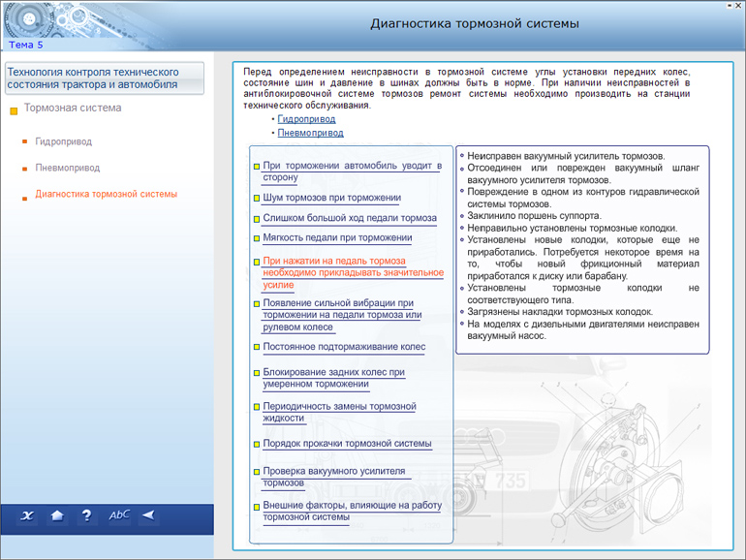Viewport: 746px width, 560px height.
Task: Open Постоянное подтормаживание колес topic
Action: (344, 347)
